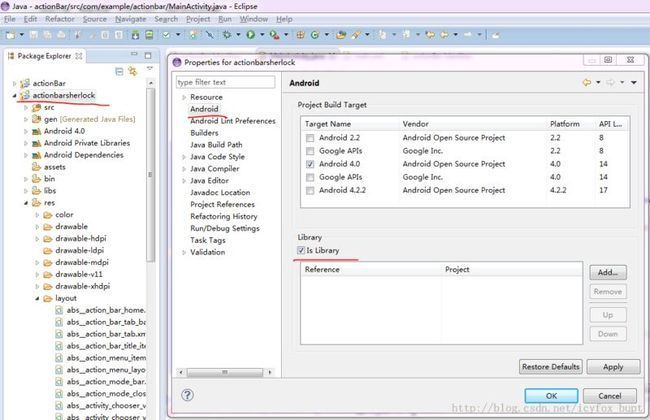650x420 pixels.
Task: Click the Save toolbar icon
Action: 34,35
